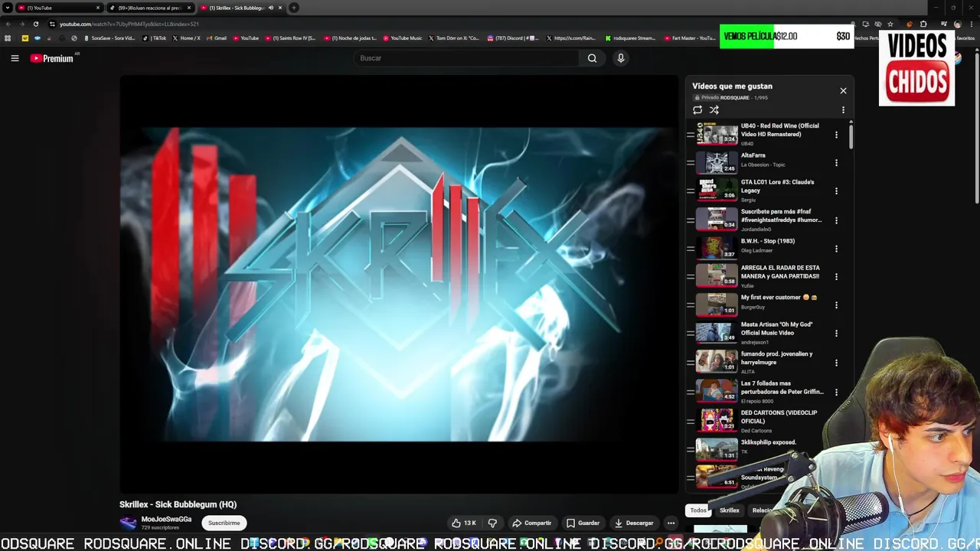Open more actions ellipsis under video
The width and height of the screenshot is (980, 551).
tap(671, 523)
